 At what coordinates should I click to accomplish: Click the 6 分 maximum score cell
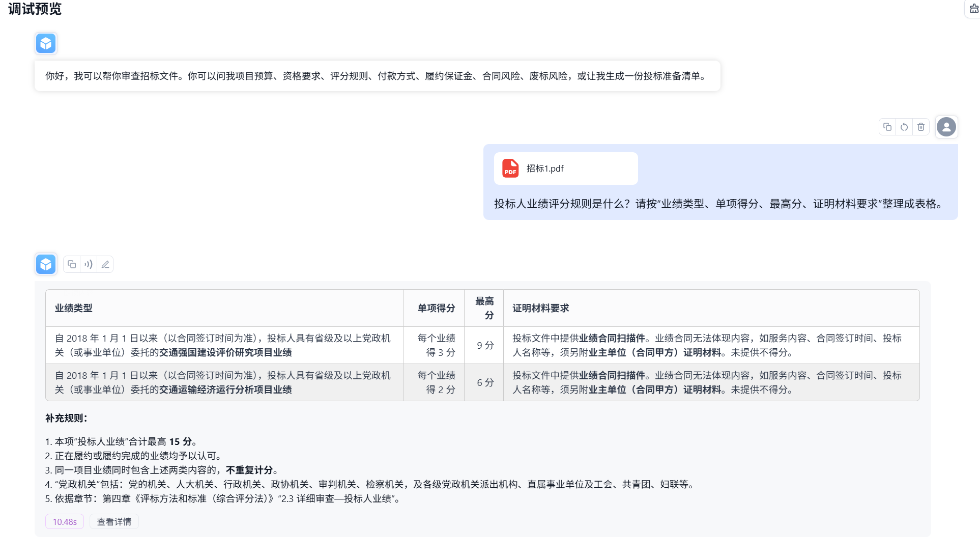coord(484,382)
